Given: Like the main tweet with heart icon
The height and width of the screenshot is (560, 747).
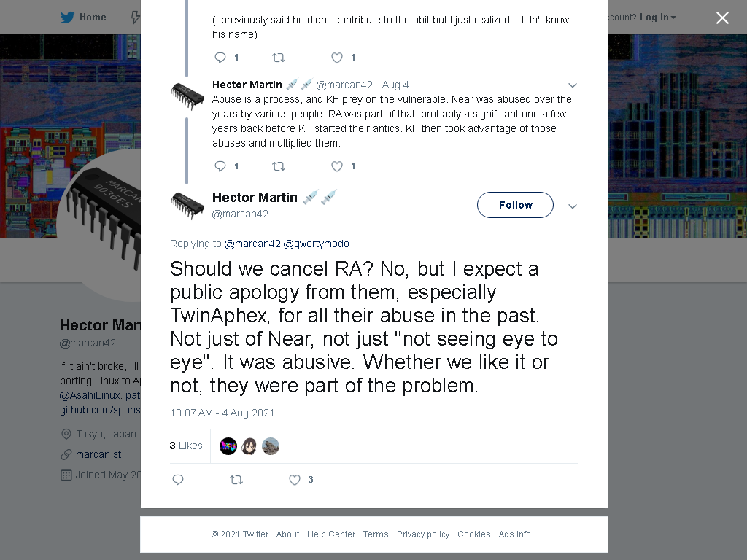Looking at the screenshot, I should pos(295,480).
